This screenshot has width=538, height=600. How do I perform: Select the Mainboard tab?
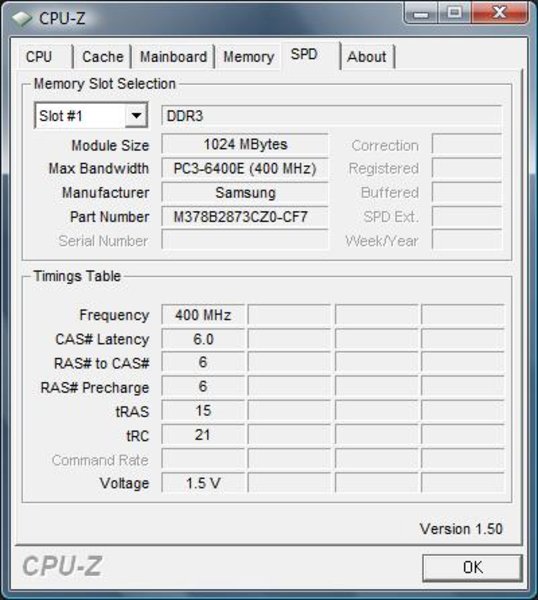173,57
